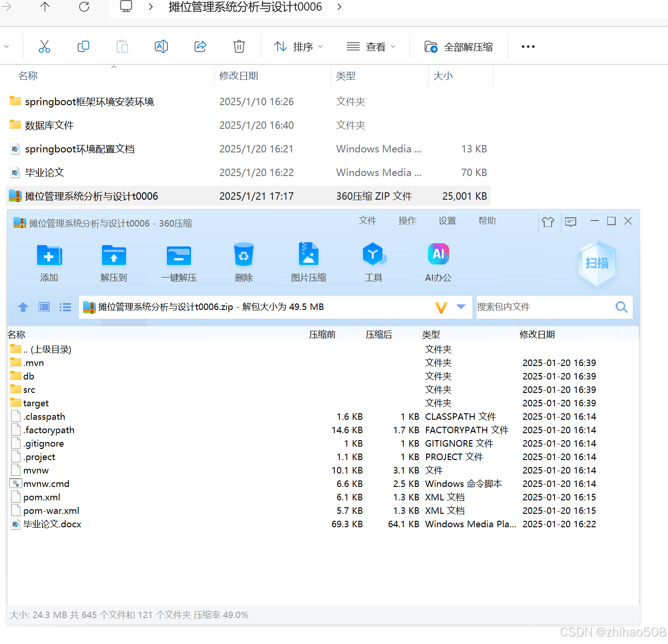668x644 pixels.
Task: Select the src folder in the archive
Action: 323,390
